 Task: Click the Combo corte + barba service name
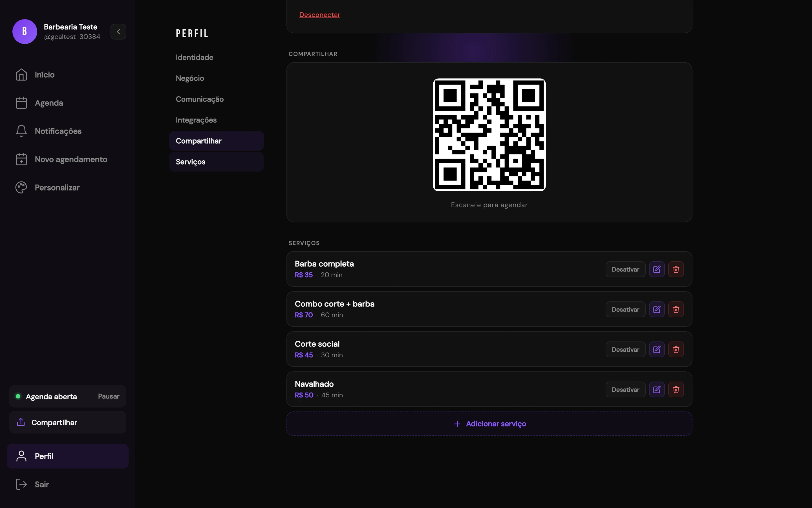coord(335,304)
